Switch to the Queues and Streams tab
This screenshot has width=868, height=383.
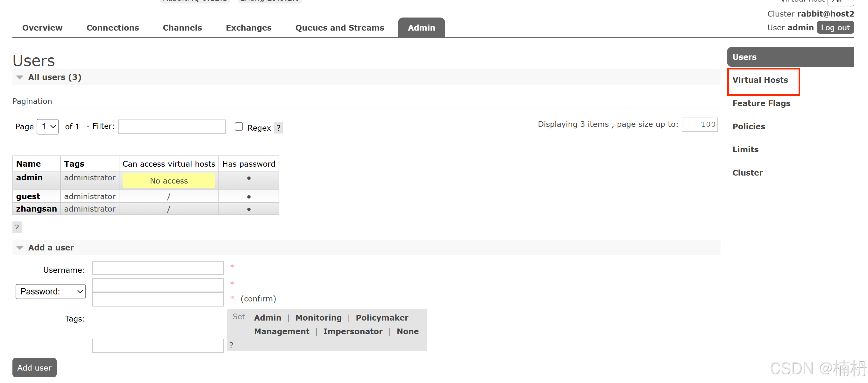click(339, 28)
